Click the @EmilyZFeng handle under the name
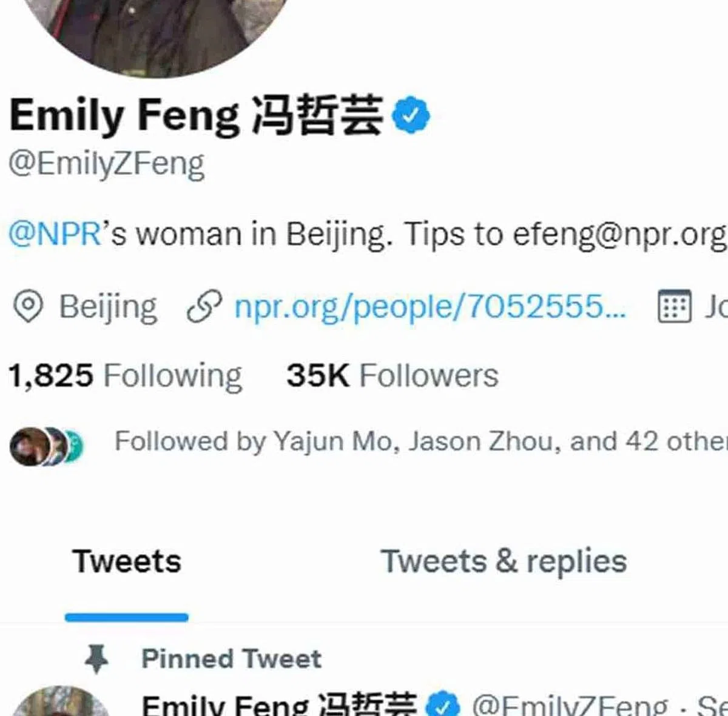The height and width of the screenshot is (716, 728). click(107, 164)
